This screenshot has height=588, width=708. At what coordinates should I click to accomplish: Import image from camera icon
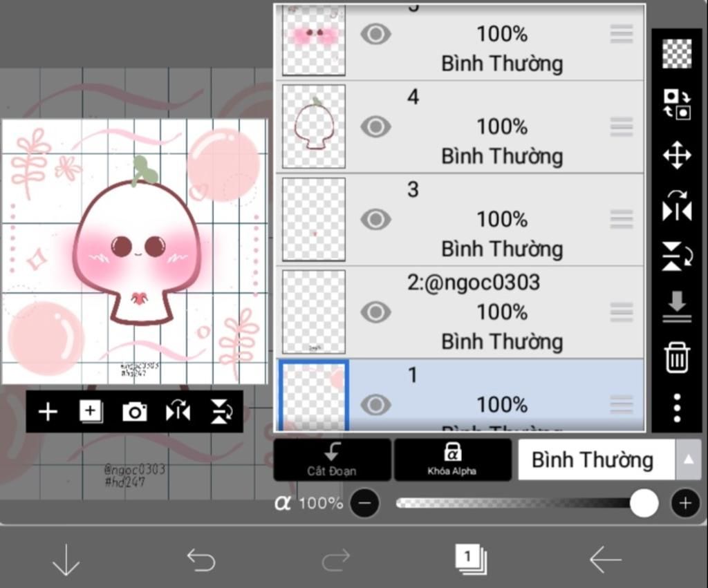point(135,412)
